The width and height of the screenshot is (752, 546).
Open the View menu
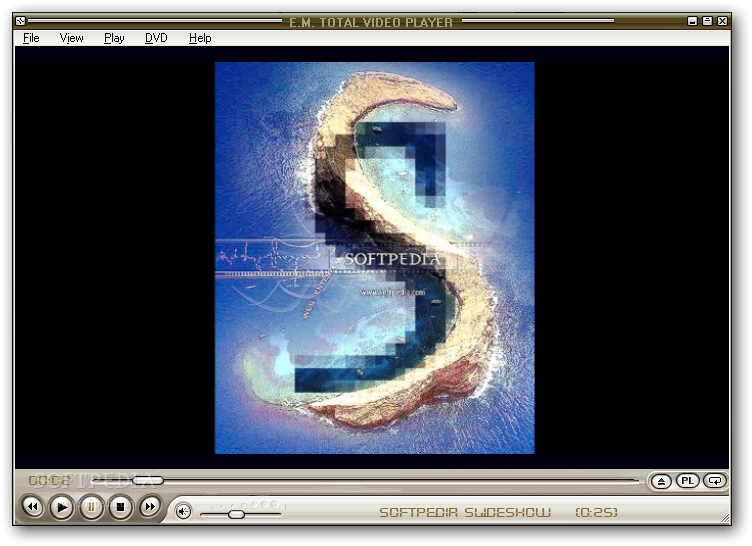click(71, 38)
